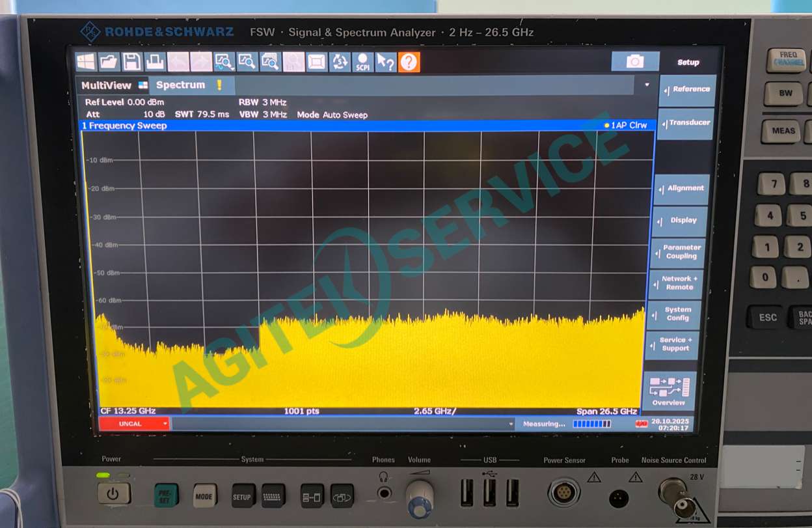
Task: Open the Transducer softkey
Action: click(686, 123)
